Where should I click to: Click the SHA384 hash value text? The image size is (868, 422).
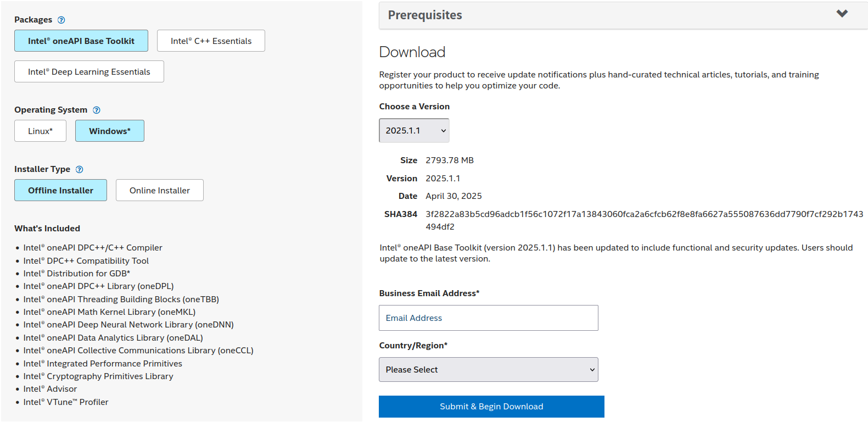tap(644, 220)
